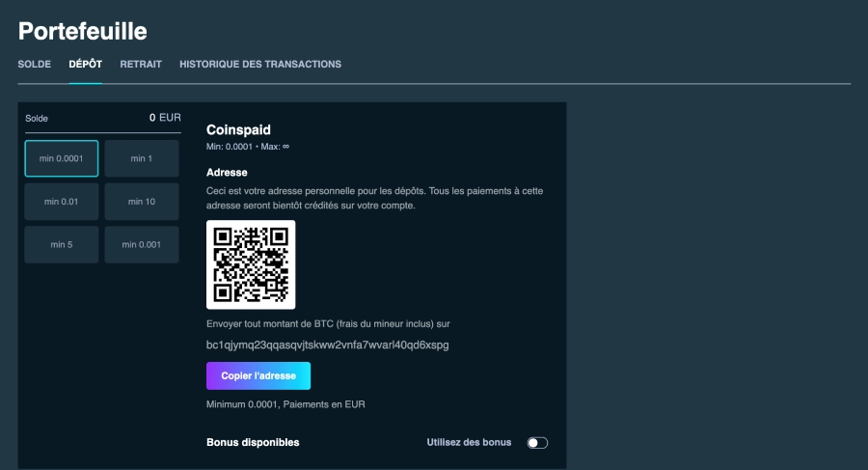Screen dimensions: 868x470
Task: Switch to the Solde tab
Action: pyautogui.click(x=34, y=65)
